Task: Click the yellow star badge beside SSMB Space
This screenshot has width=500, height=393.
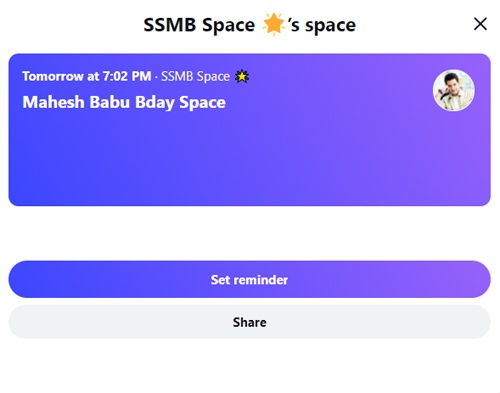Action: pyautogui.click(x=242, y=76)
